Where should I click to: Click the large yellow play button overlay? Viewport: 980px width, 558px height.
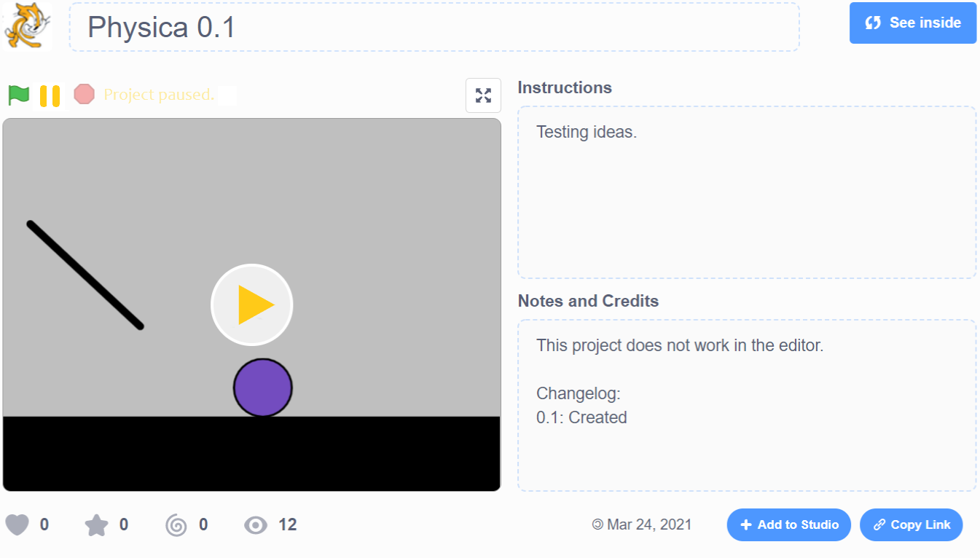251,304
